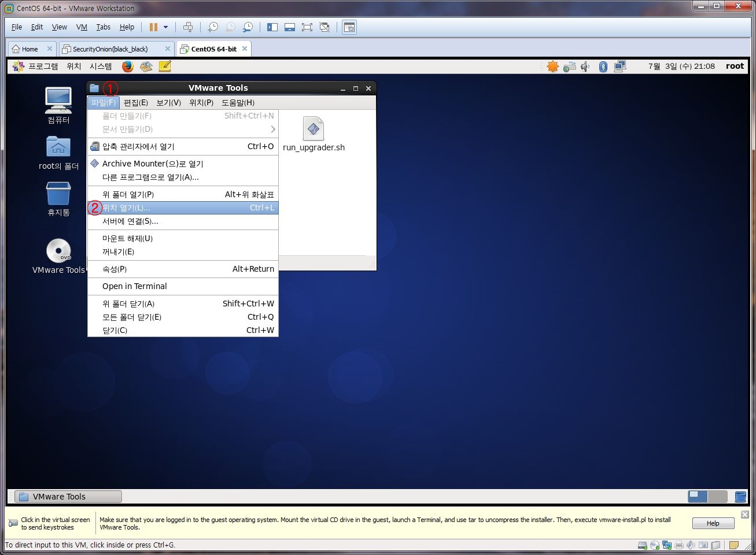This screenshot has width=756, height=555.
Task: Click the orange update notification tray icon
Action: tap(553, 66)
